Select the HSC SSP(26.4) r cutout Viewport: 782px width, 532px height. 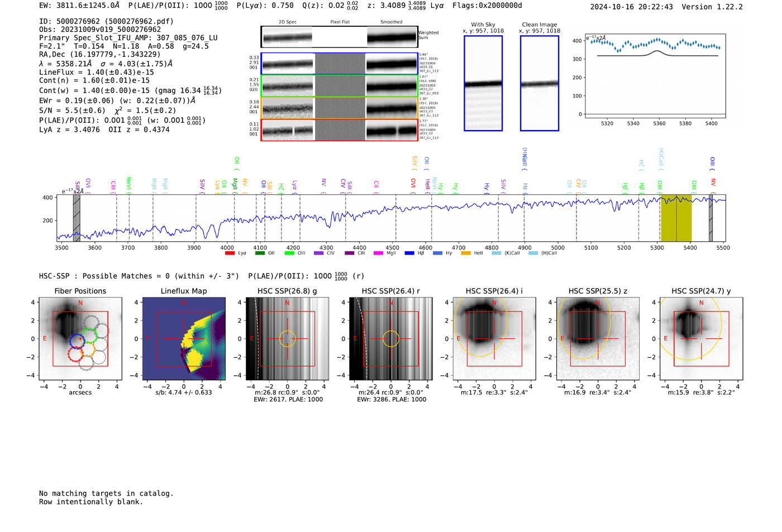click(391, 339)
